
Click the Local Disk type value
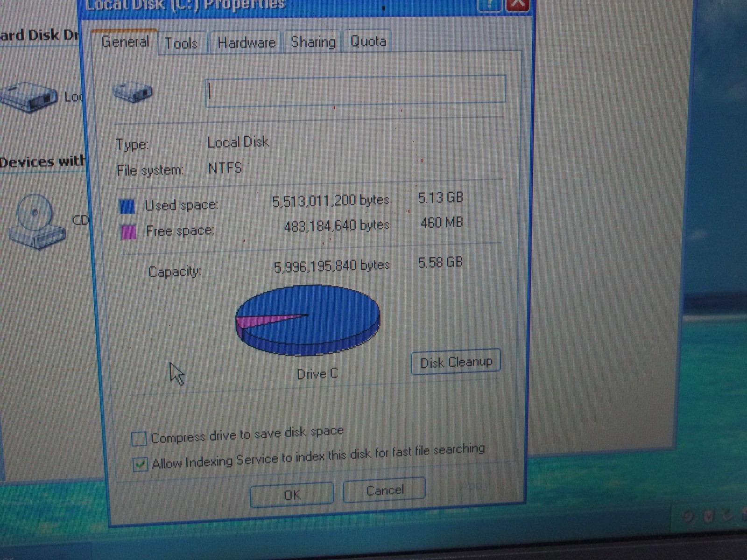coord(238,142)
